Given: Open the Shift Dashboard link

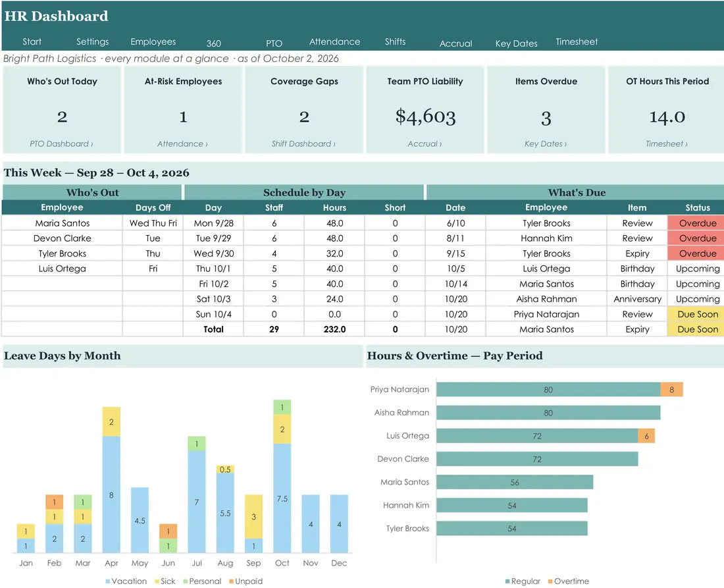Looking at the screenshot, I should point(303,144).
